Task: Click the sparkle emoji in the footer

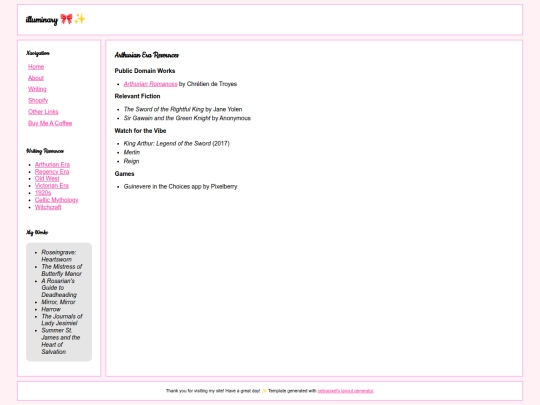Action: (x=264, y=391)
